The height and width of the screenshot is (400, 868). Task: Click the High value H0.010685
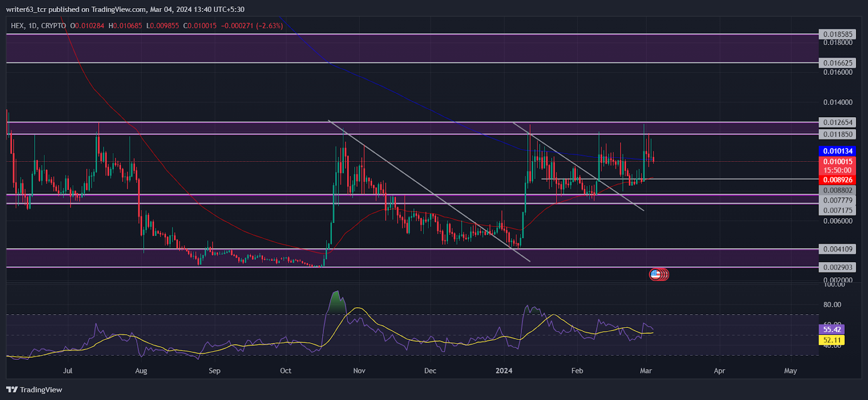(x=125, y=26)
